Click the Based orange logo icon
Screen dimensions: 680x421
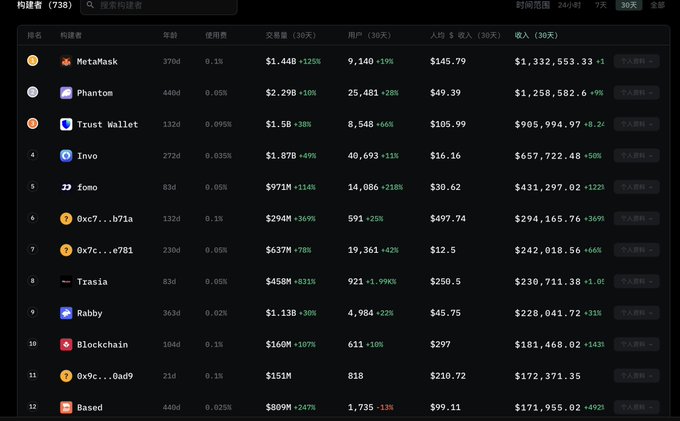(66, 407)
